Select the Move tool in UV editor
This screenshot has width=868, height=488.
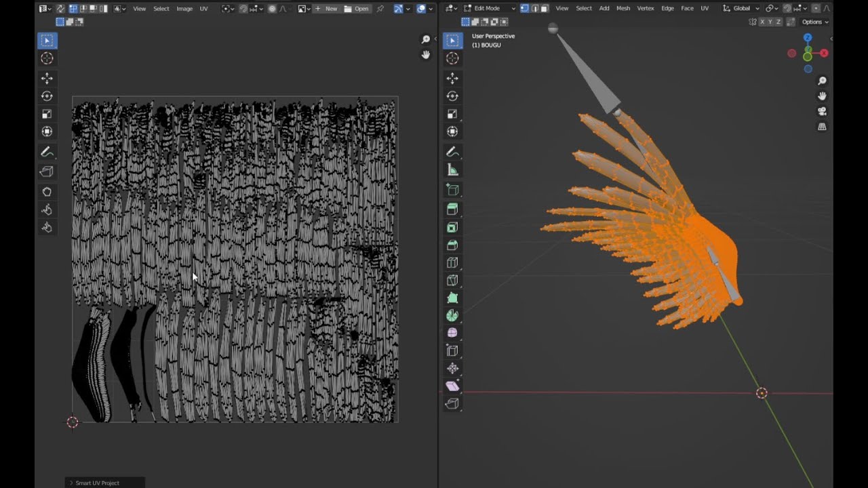[x=47, y=78]
